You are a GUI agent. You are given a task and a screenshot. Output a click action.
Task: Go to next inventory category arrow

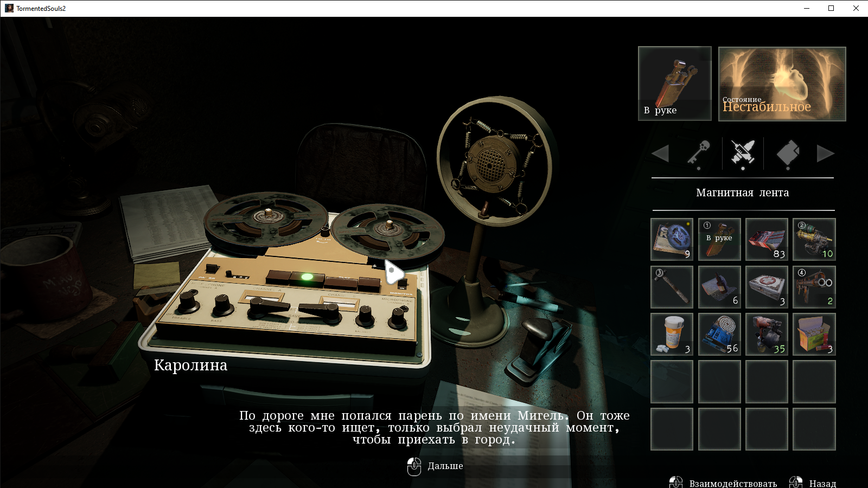point(825,153)
